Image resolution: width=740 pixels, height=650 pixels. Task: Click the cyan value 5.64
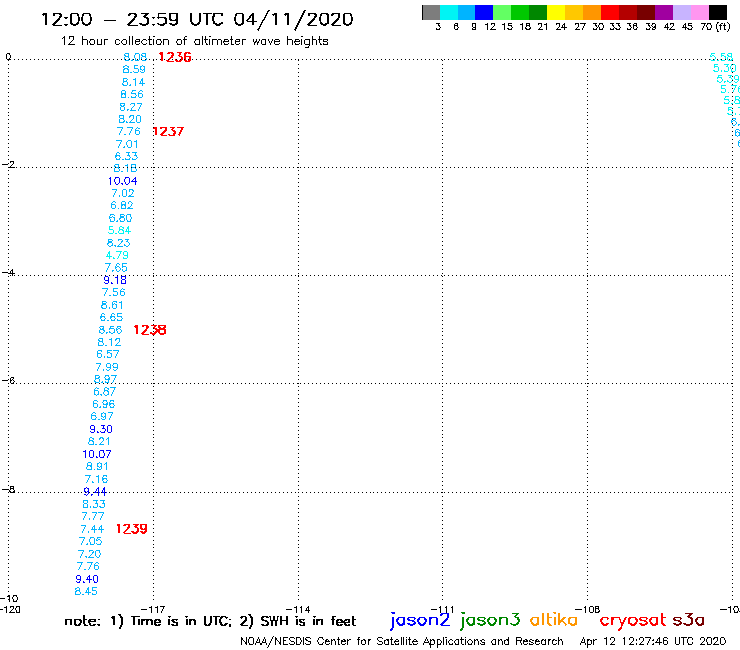(119, 230)
